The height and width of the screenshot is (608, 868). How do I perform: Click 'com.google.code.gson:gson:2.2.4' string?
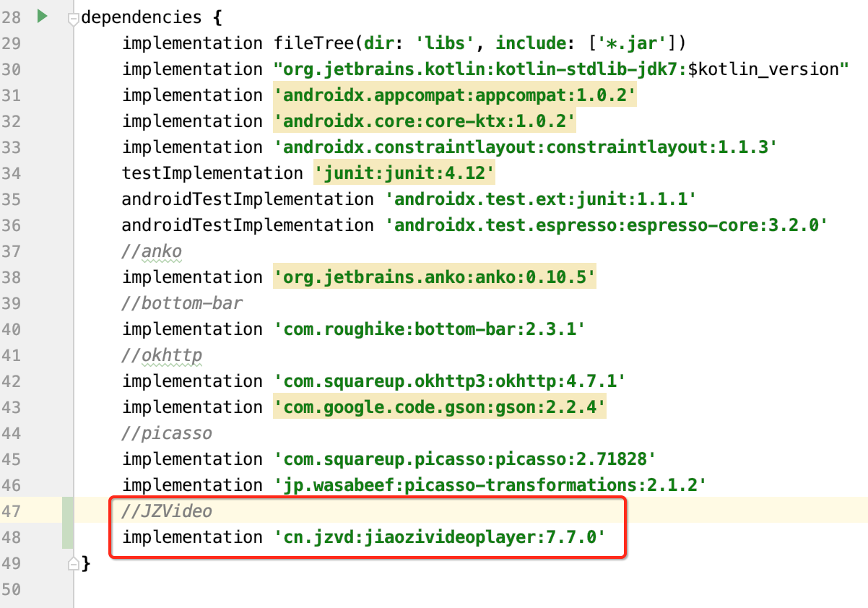(x=439, y=407)
